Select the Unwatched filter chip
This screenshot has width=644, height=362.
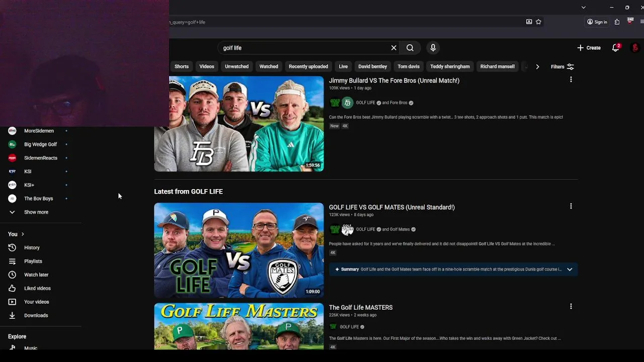tap(236, 66)
